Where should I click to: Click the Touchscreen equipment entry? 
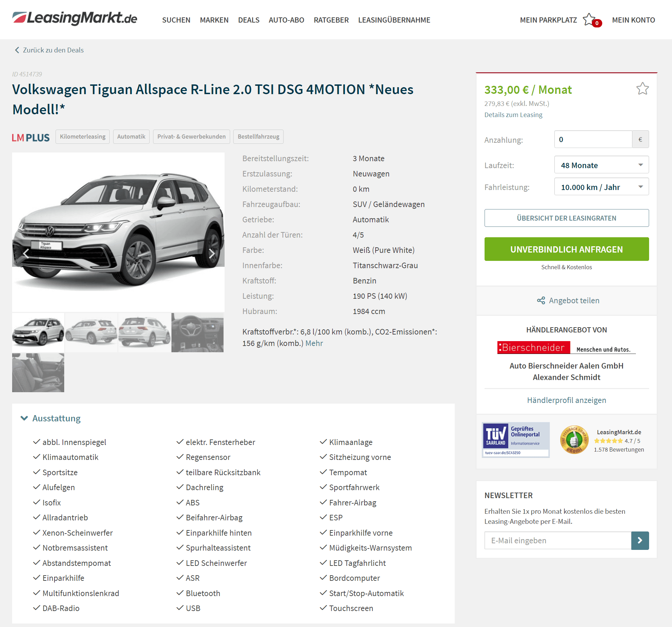coord(351,608)
